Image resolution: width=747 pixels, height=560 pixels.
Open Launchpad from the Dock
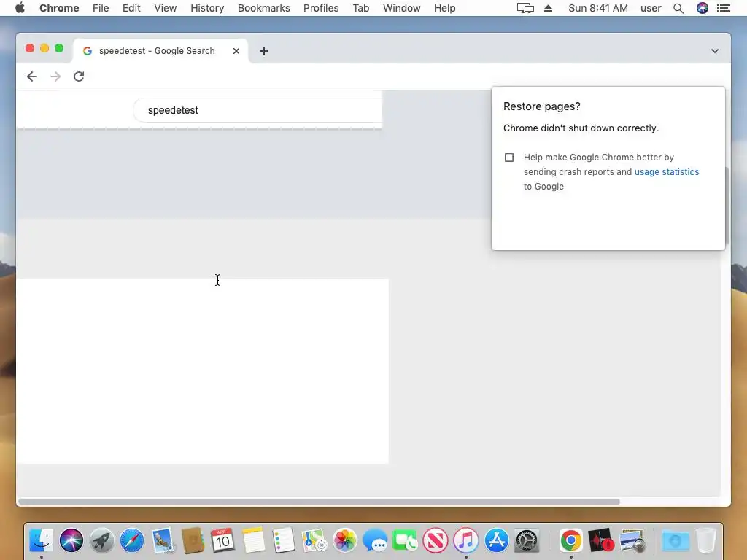point(102,540)
